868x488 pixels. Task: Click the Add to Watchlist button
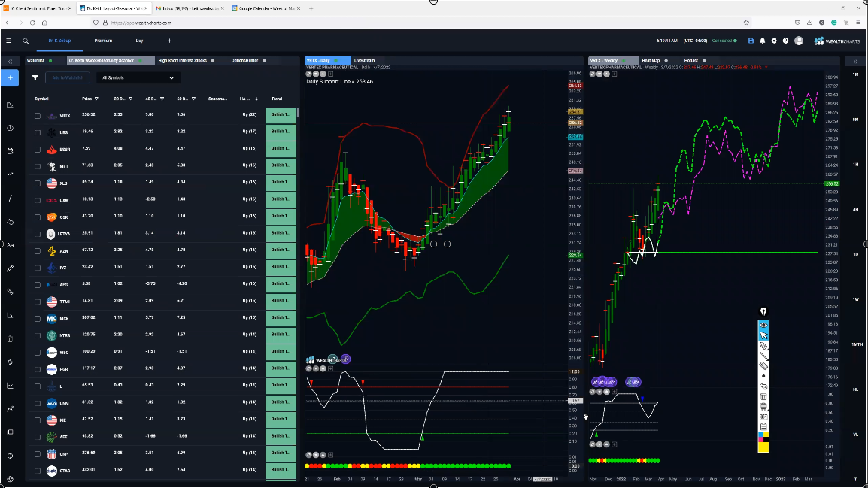(x=67, y=78)
